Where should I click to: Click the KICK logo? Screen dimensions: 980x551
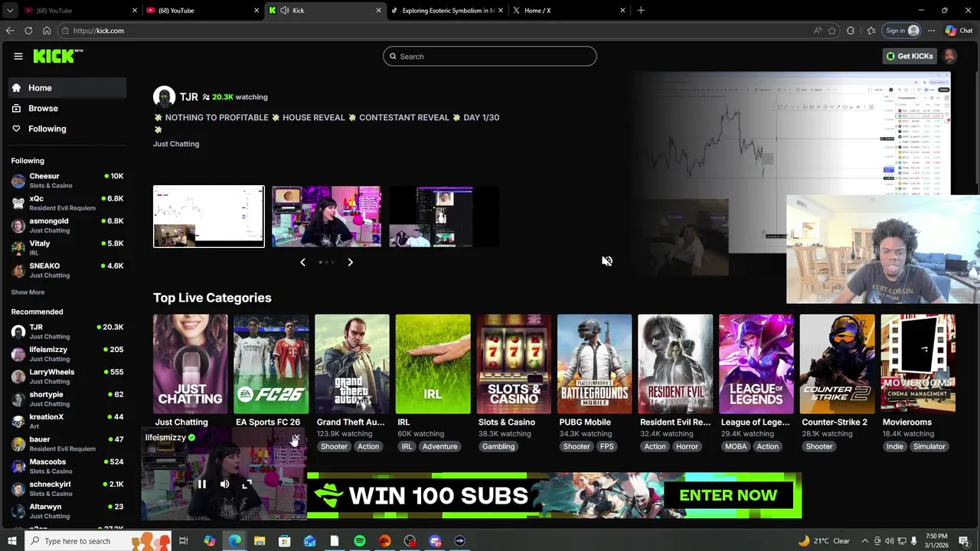click(58, 56)
